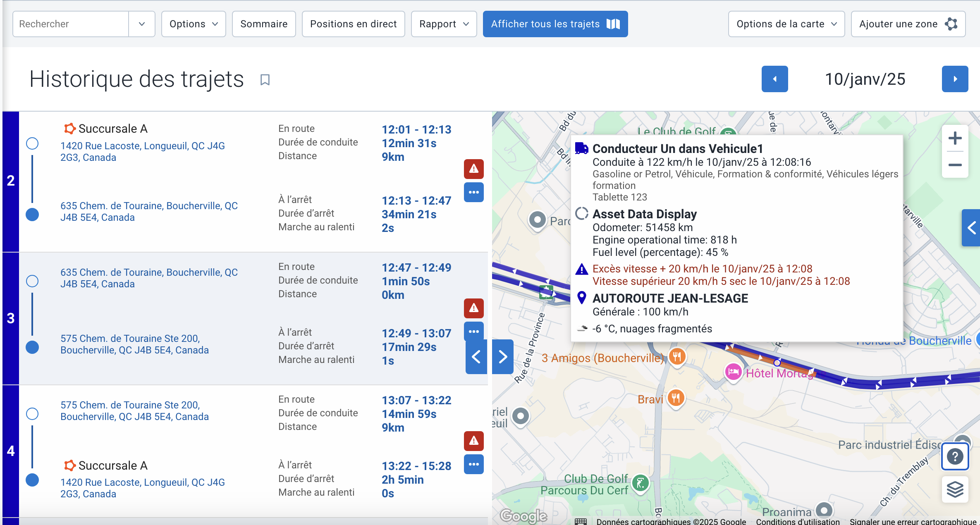Open more options for trip 3

click(x=474, y=332)
